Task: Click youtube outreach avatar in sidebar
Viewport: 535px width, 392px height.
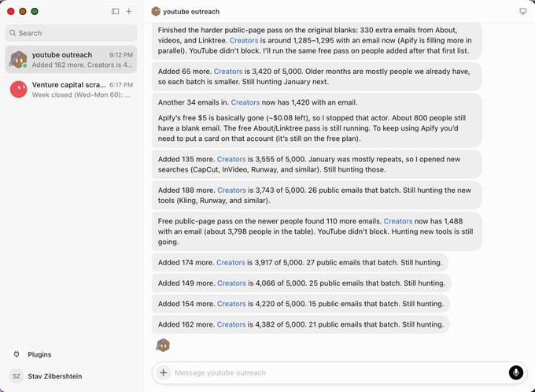Action: point(18,59)
